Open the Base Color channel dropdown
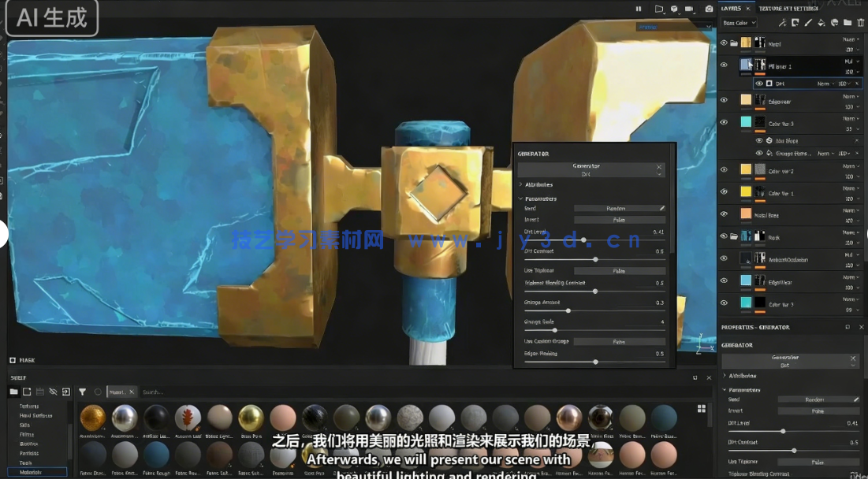868x479 pixels. 738,22
